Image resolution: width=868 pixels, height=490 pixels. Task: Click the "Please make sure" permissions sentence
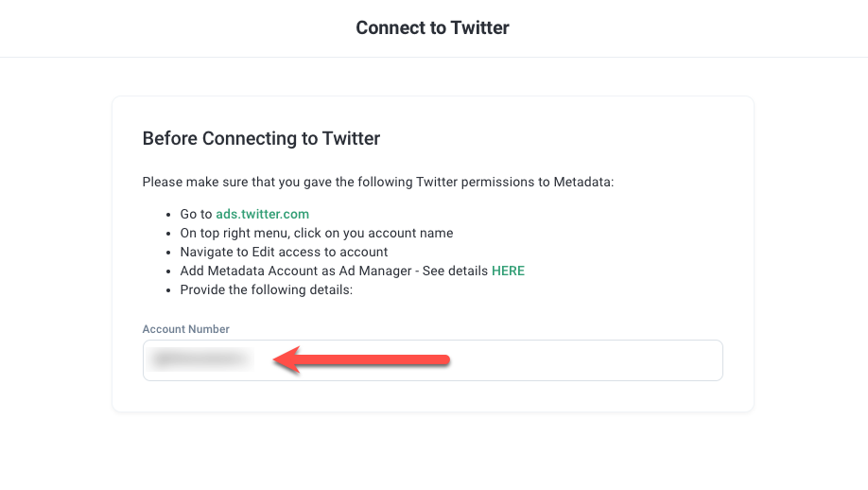point(377,182)
